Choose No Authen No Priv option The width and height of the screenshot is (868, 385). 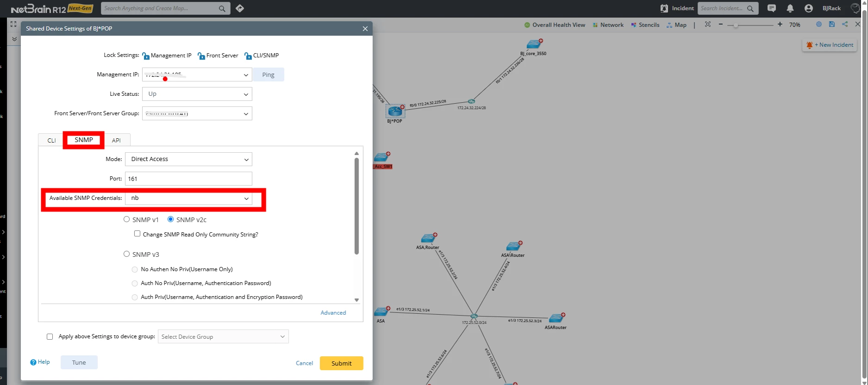point(135,269)
